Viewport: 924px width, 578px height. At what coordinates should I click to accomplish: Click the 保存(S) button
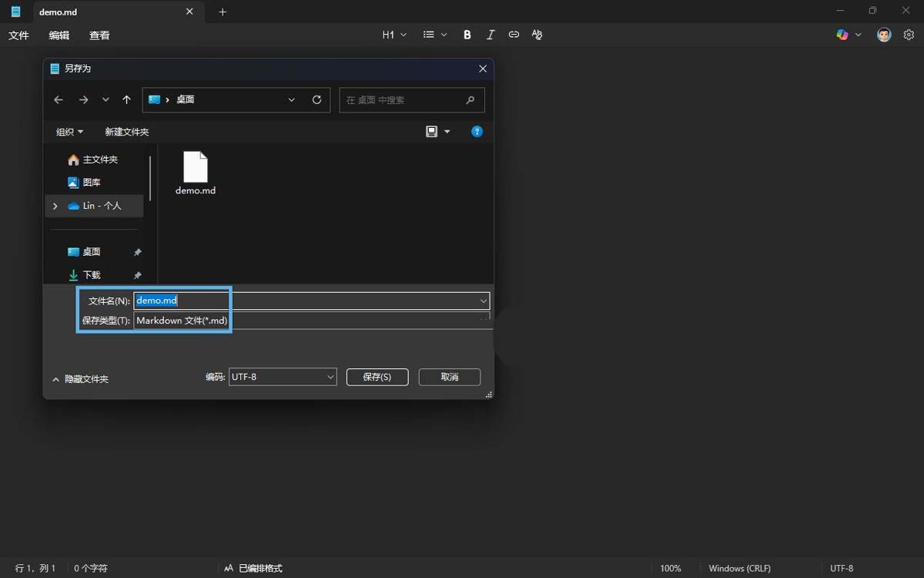(377, 377)
